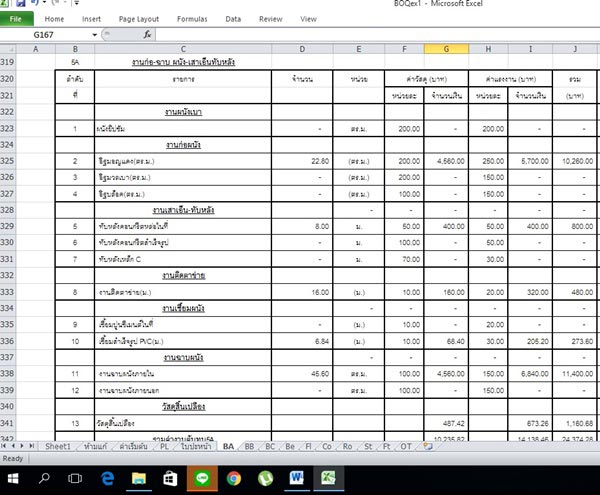This screenshot has height=495, width=600.
Task: Click cell showing 45.60
Action: pos(302,374)
